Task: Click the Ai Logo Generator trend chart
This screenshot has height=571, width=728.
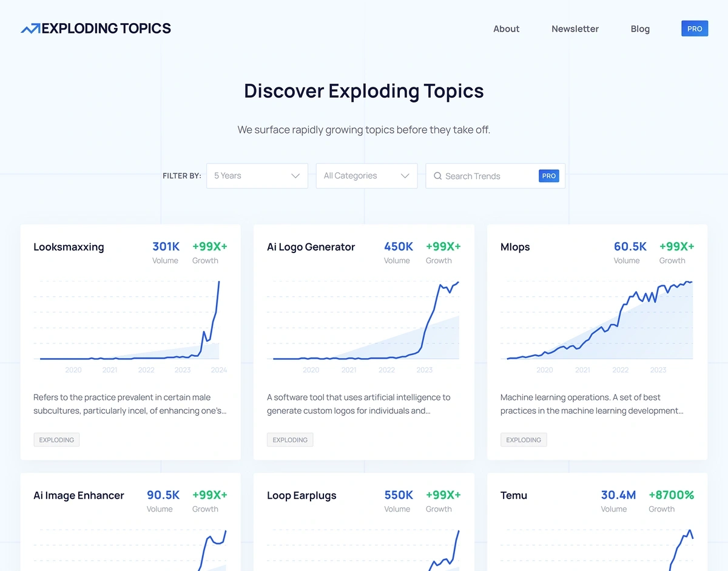Action: click(x=364, y=326)
